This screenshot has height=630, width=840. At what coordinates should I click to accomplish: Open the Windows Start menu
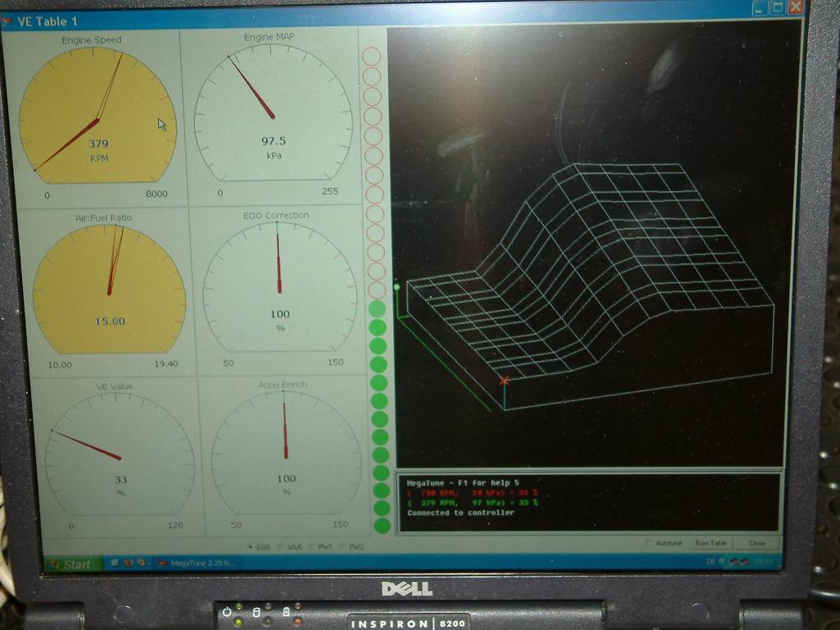72,564
